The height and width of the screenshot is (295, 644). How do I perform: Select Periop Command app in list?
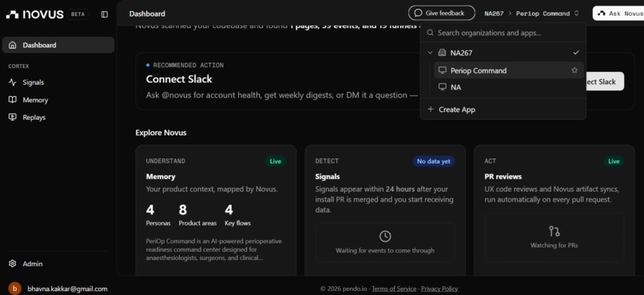[x=509, y=70]
